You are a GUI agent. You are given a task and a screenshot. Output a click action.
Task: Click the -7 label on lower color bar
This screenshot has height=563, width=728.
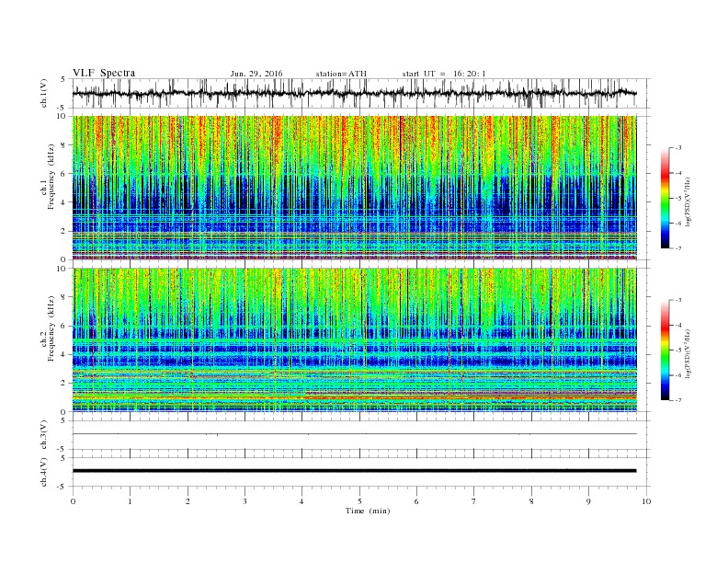[677, 400]
